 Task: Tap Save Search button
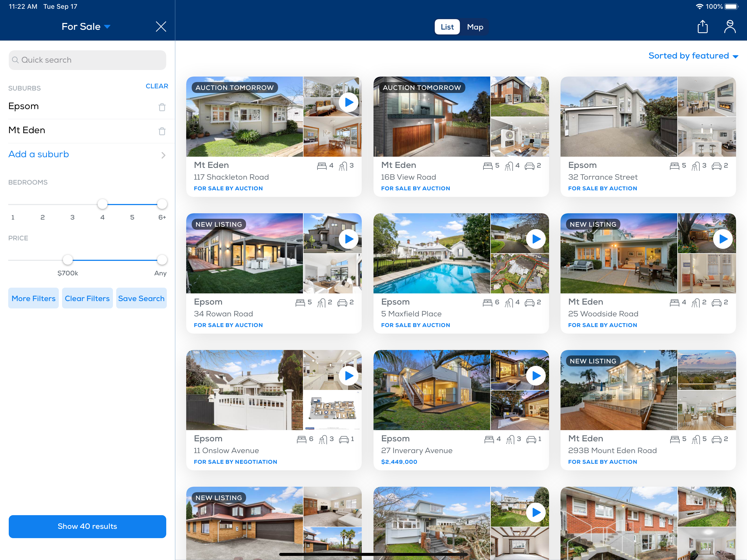pos(141,298)
